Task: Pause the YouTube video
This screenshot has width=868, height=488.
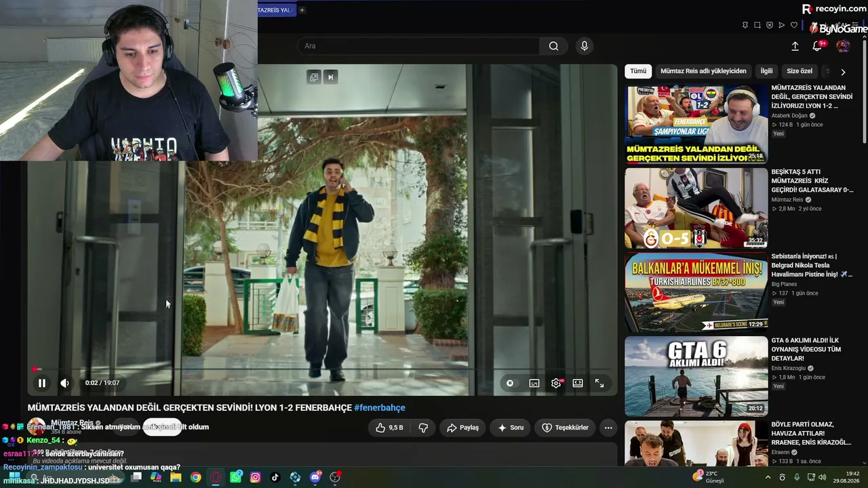Action: pyautogui.click(x=42, y=383)
